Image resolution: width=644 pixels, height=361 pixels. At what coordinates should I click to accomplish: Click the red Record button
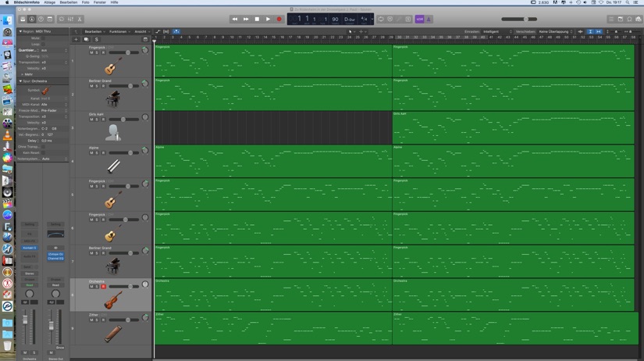click(279, 19)
